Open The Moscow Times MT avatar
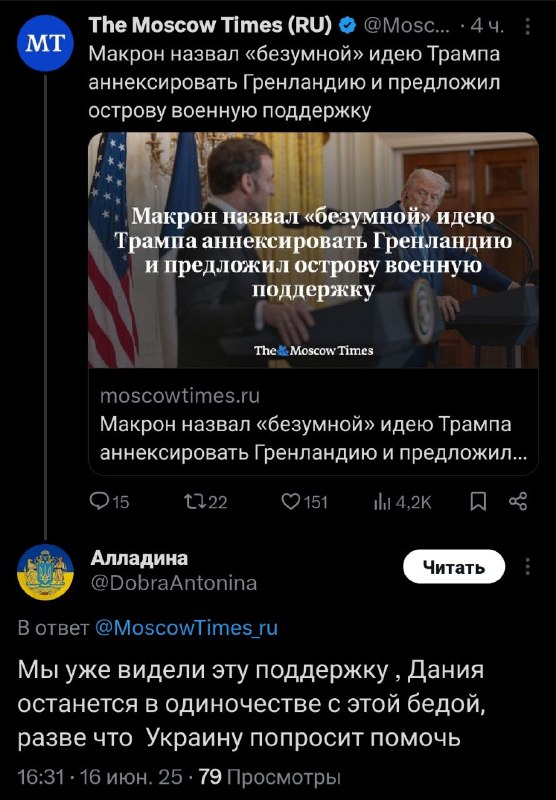This screenshot has height=800, width=556. coord(45,43)
